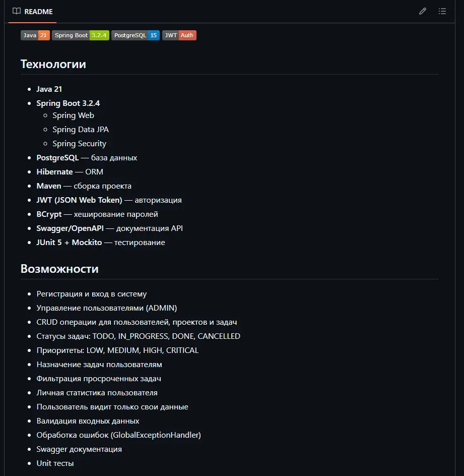464x476 pixels.
Task: Click the JWT Auth badge
Action: [179, 35]
